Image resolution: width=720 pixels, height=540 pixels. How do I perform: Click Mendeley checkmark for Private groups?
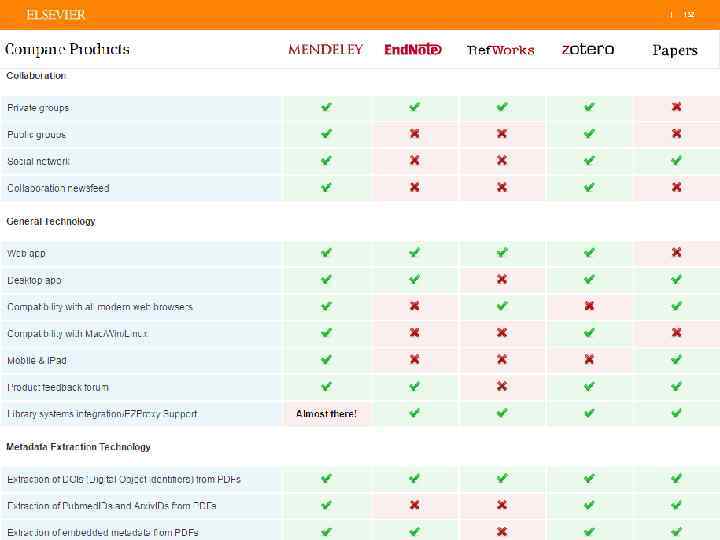pos(326,107)
